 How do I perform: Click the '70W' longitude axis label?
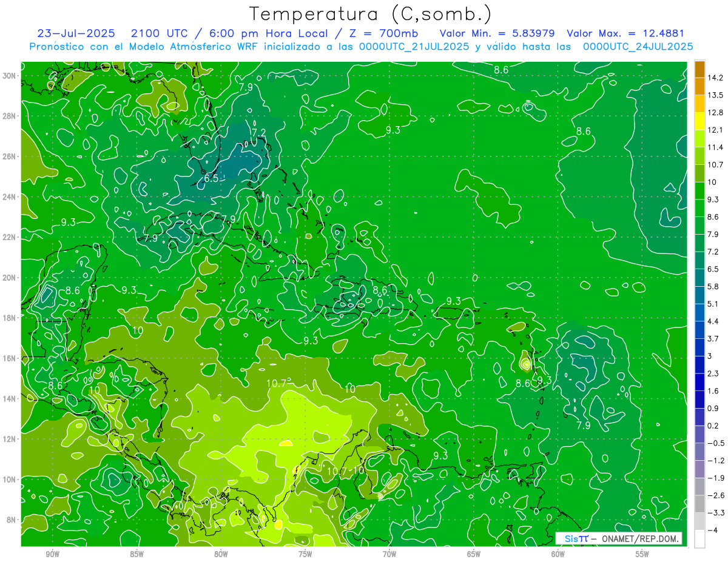389,554
